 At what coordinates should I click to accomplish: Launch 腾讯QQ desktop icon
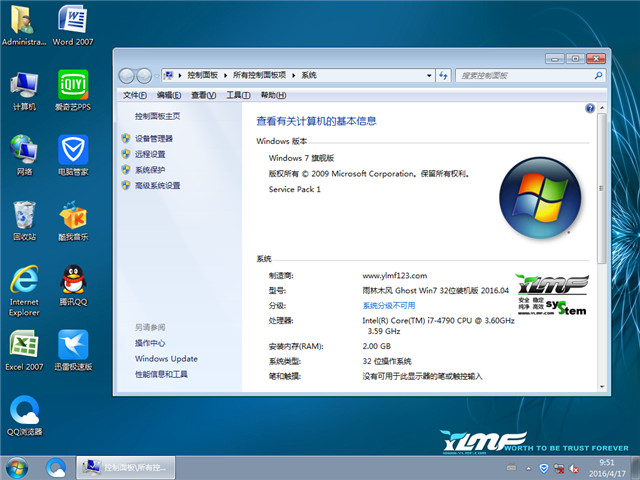(x=73, y=286)
